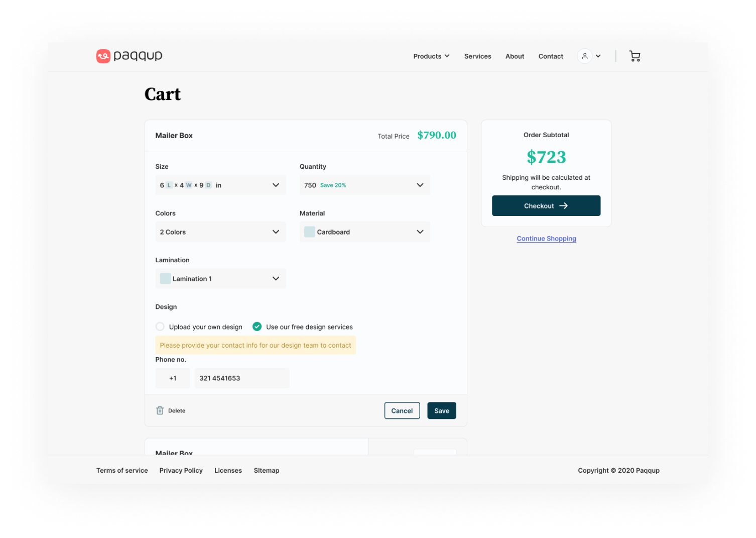Expand the Size dropdown
756x538 pixels.
(x=220, y=185)
